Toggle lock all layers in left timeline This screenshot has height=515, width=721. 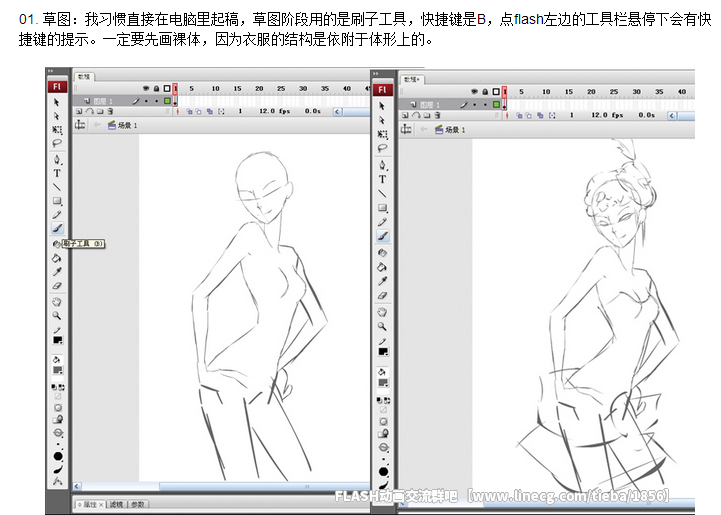pos(156,88)
